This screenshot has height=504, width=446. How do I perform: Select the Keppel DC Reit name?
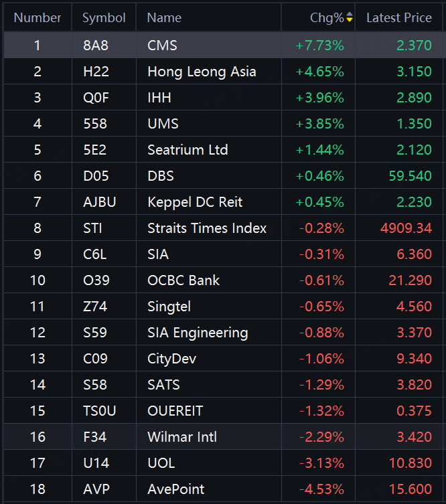(x=195, y=202)
